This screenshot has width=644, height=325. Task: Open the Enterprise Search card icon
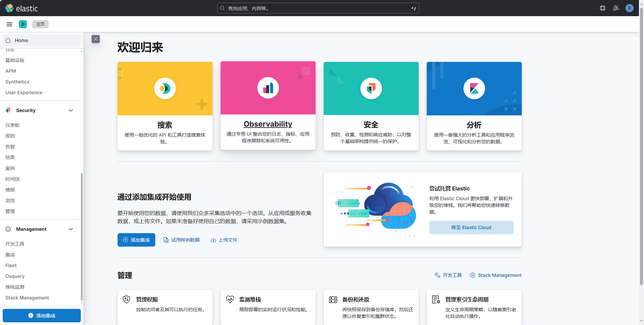(165, 88)
